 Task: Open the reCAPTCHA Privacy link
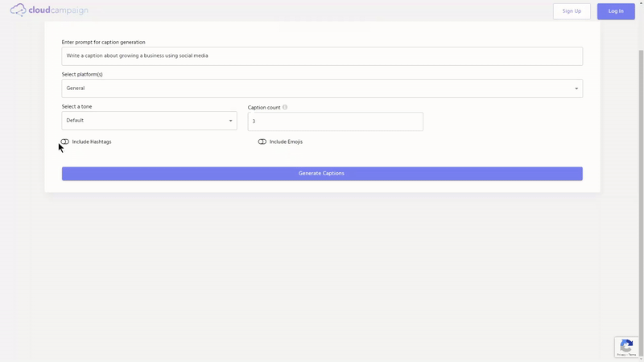621,355
